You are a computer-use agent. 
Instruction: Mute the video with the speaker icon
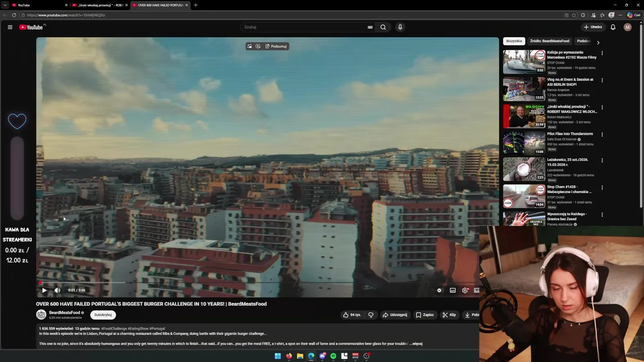(57, 290)
